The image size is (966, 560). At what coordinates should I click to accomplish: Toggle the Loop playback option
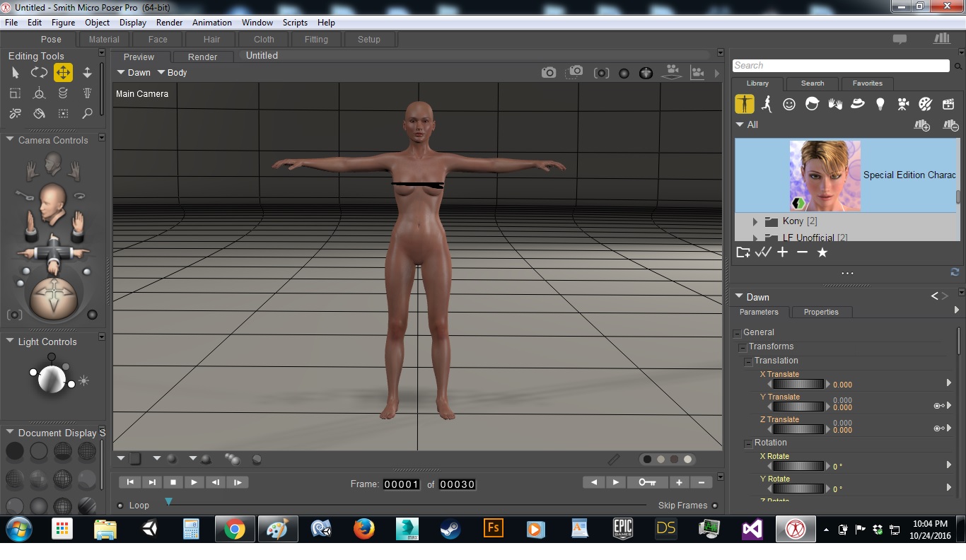(x=120, y=506)
